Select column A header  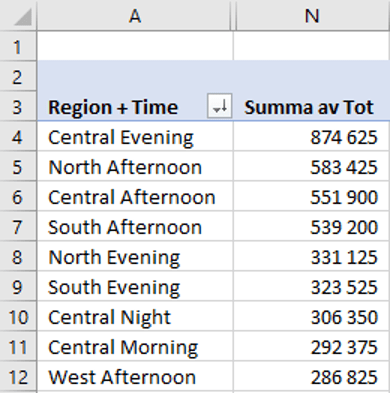click(135, 15)
